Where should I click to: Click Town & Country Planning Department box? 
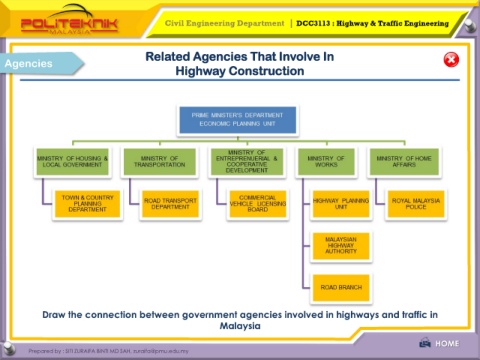click(87, 204)
